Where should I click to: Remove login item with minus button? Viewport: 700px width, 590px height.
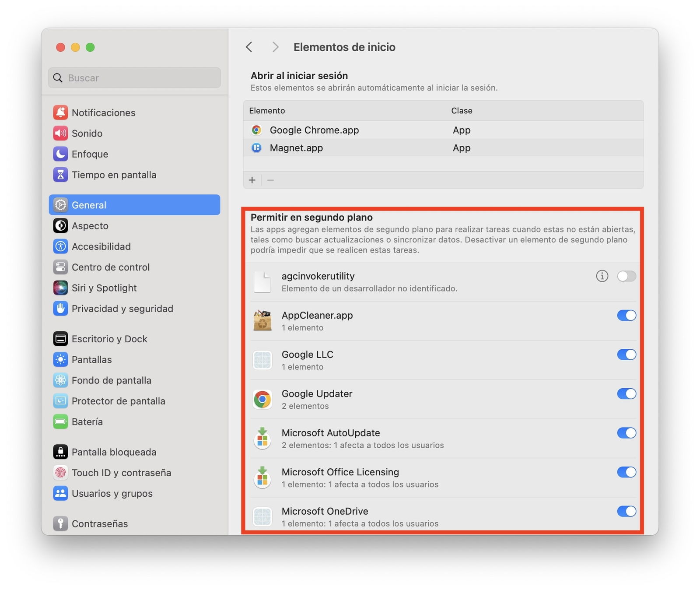(270, 180)
